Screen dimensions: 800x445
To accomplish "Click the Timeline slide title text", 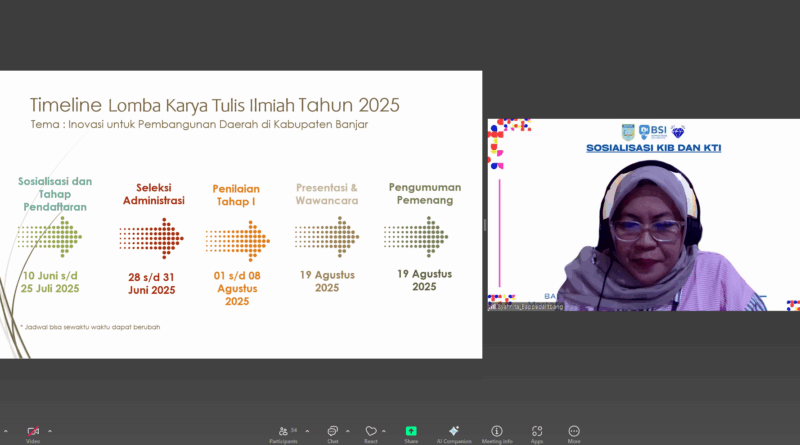I will pos(215,105).
